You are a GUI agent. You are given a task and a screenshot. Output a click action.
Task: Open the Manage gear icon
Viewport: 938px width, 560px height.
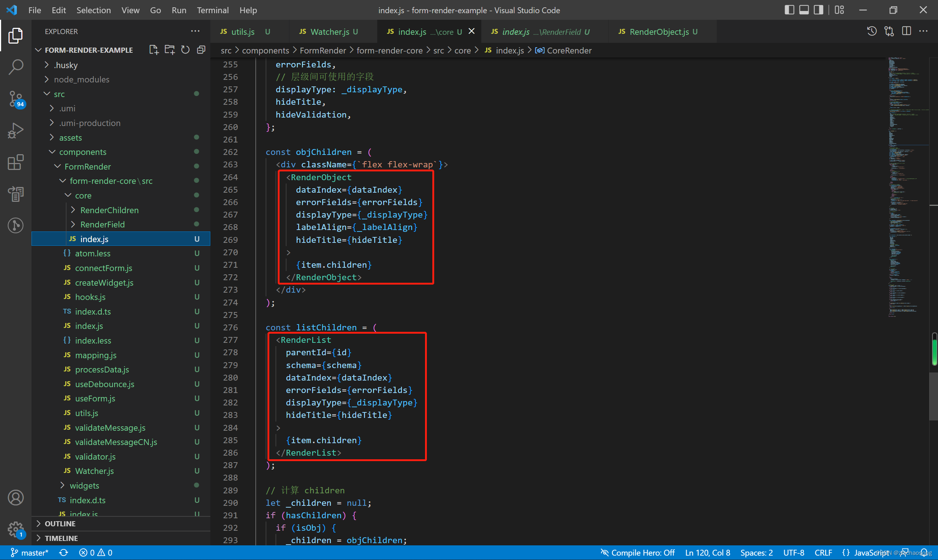pos(15,530)
